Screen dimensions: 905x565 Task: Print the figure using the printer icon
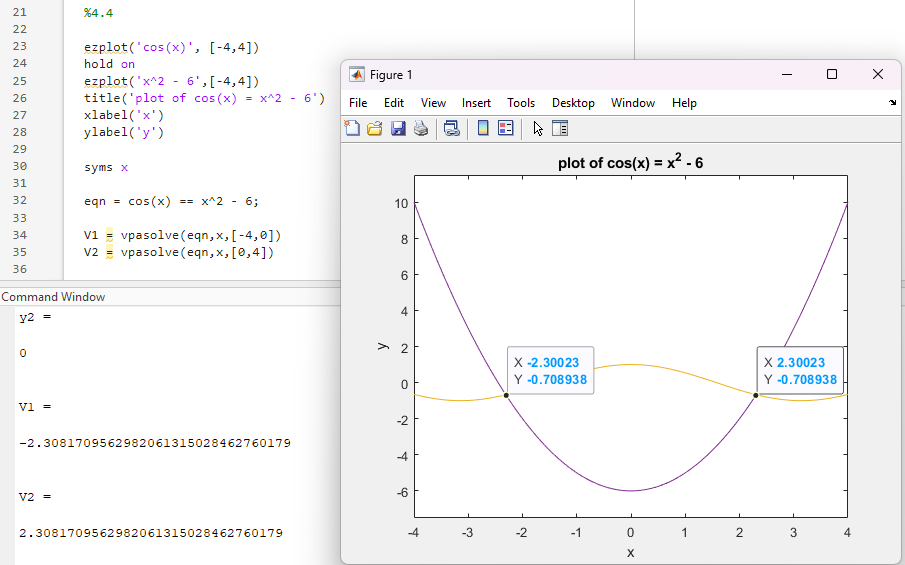point(421,128)
